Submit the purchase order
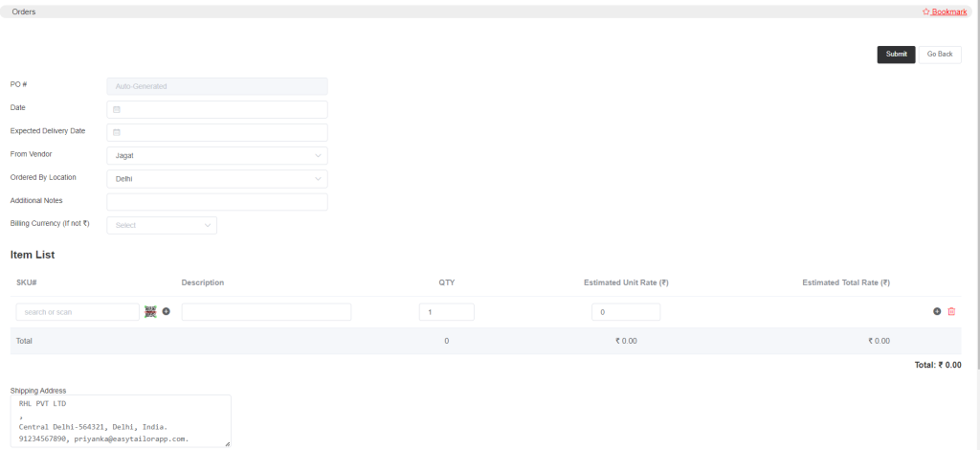Image resolution: width=980 pixels, height=450 pixels. (x=896, y=55)
